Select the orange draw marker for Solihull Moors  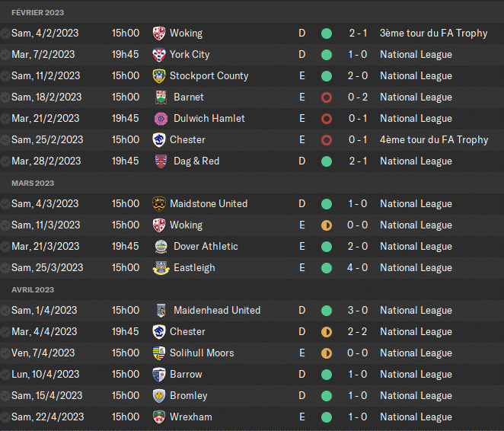point(327,353)
